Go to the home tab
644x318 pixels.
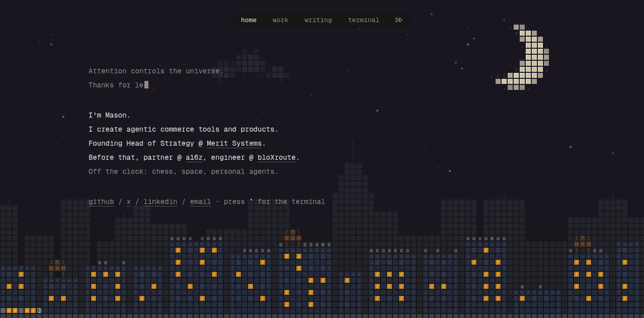tap(249, 20)
